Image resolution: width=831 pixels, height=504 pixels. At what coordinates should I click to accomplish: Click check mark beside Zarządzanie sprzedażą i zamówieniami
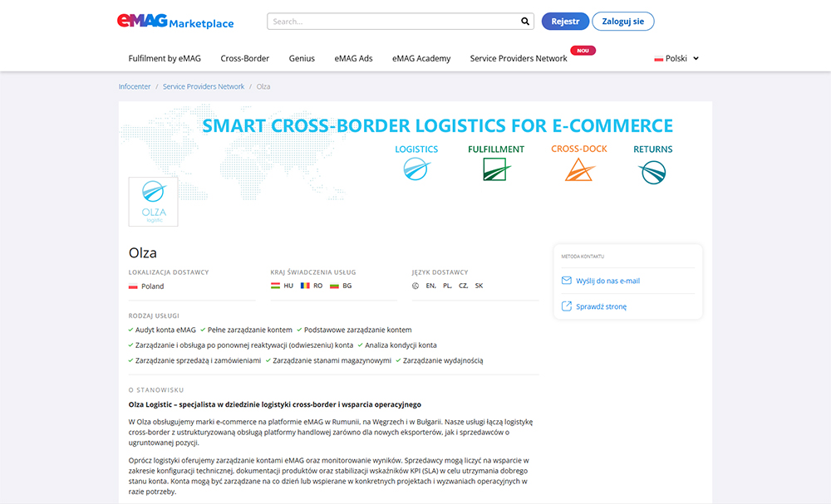coord(131,360)
